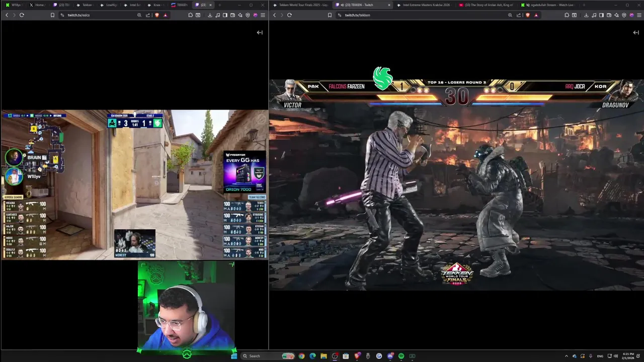Screen dimensions: 644x362
Task: Toggle the sidebar in the eslcs window
Action: click(x=225, y=15)
